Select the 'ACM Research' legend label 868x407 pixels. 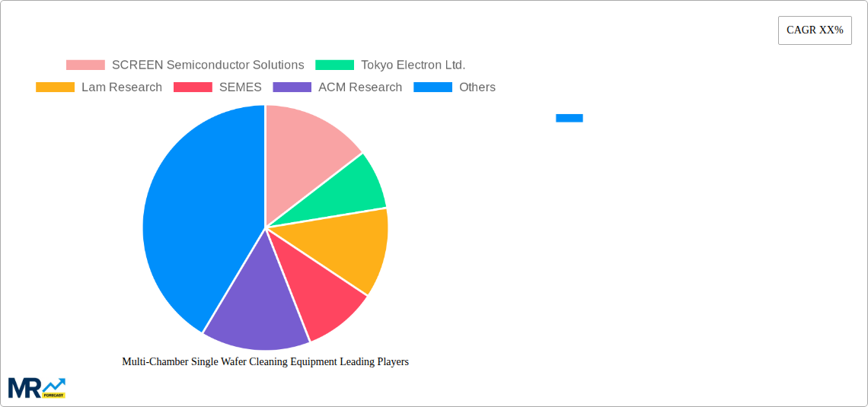[x=360, y=87]
